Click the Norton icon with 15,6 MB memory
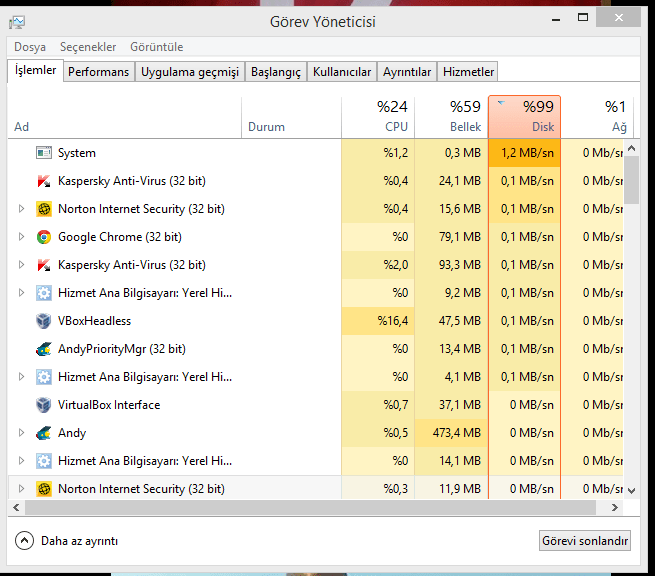 [43, 209]
